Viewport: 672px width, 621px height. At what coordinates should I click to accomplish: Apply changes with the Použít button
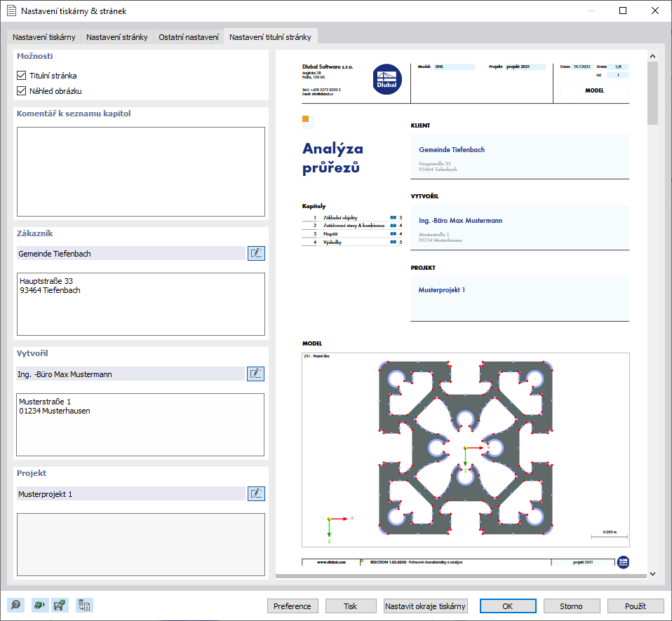pyautogui.click(x=636, y=606)
